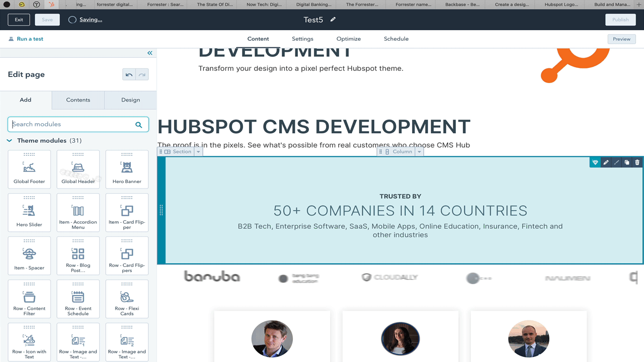Open the Section dropdown arrow

click(198, 151)
